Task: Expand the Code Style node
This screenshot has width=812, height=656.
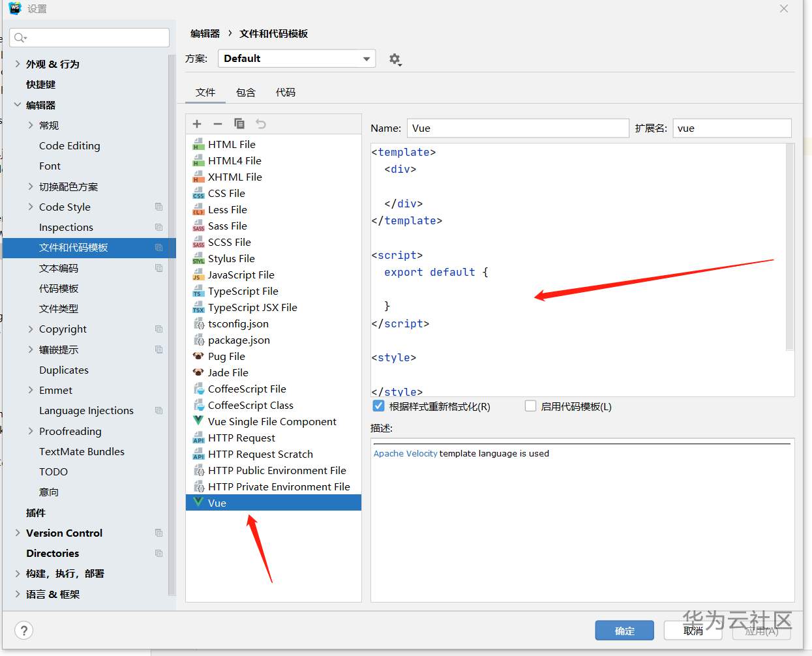Action: 31,207
